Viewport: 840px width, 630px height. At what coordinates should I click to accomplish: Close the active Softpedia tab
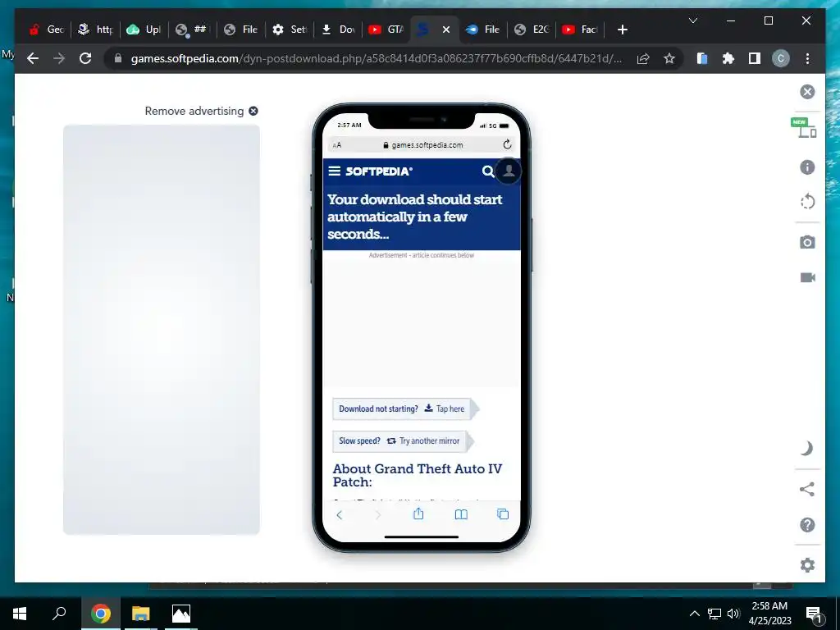(445, 30)
